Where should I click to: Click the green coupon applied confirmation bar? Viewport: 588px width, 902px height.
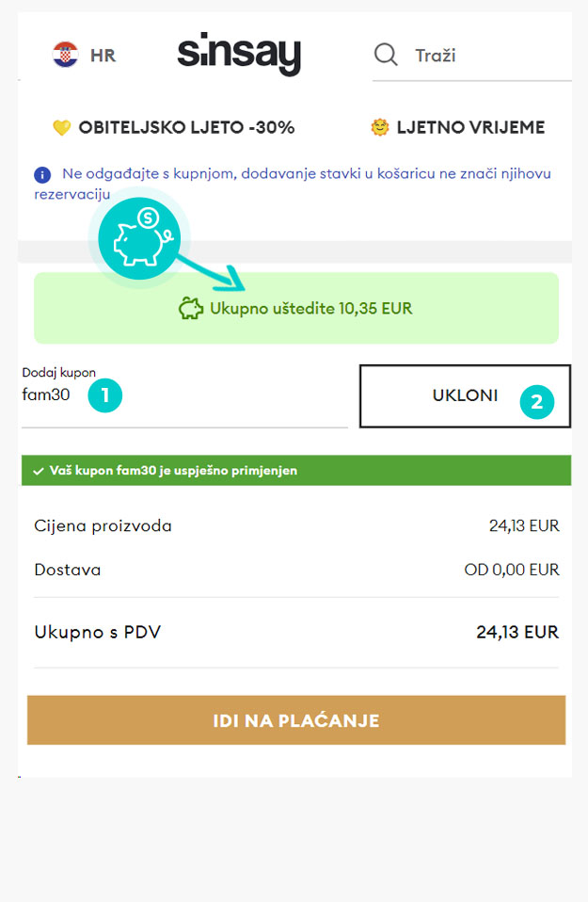click(x=296, y=471)
